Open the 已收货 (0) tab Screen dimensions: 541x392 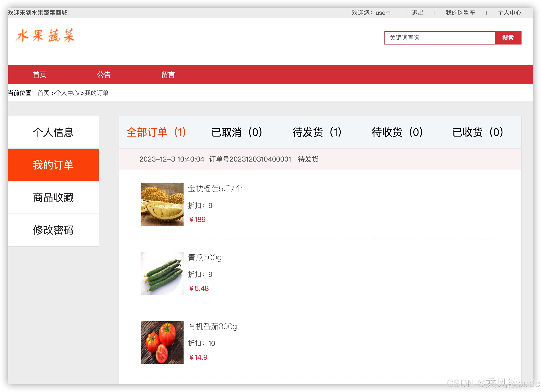[x=478, y=132]
